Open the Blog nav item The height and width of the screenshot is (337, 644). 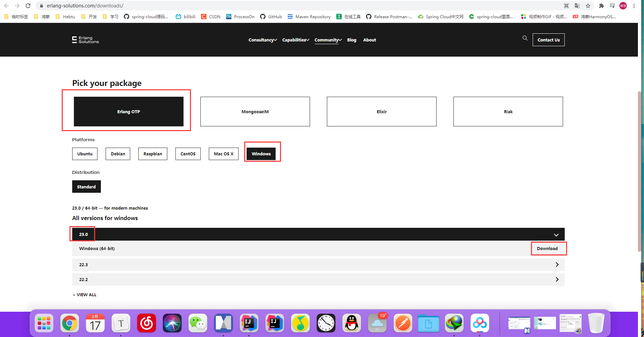coord(352,40)
